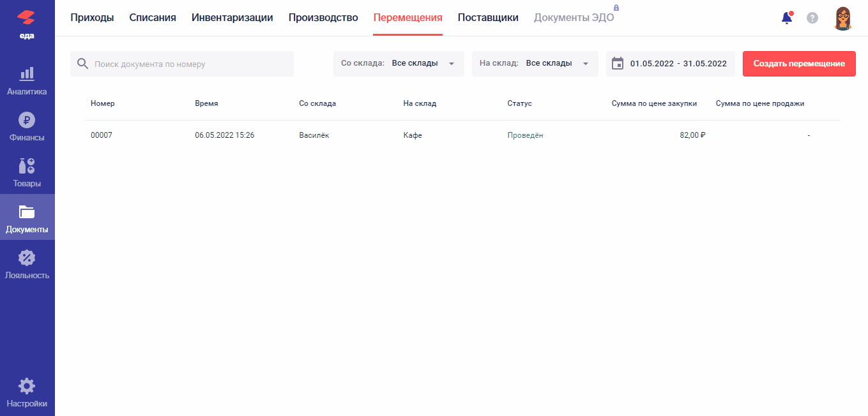Screen dimensions: 868x416
Task: Click Сумма по цене продажи header
Action: 760,103
